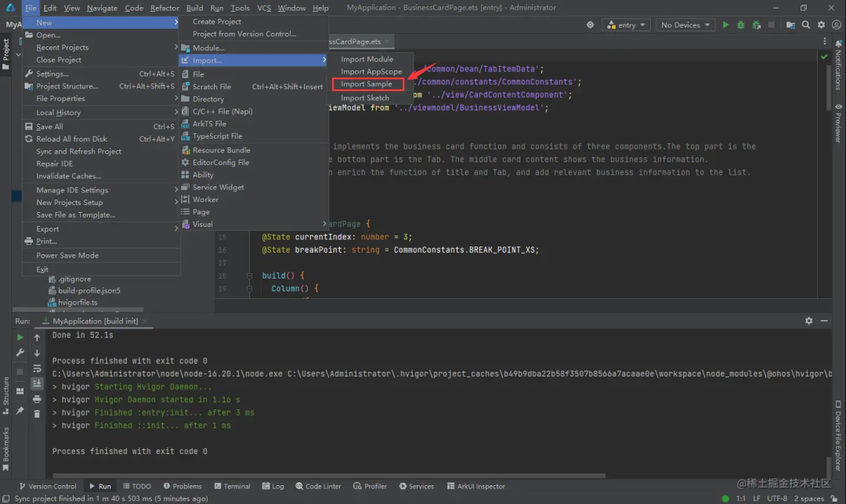846x504 pixels.
Task: Click the green Run button in toolbar
Action: (x=725, y=25)
